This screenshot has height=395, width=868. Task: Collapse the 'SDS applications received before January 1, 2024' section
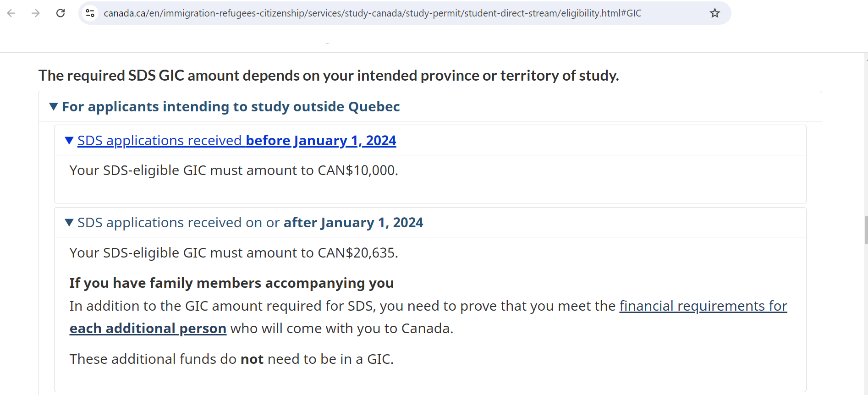pos(69,140)
